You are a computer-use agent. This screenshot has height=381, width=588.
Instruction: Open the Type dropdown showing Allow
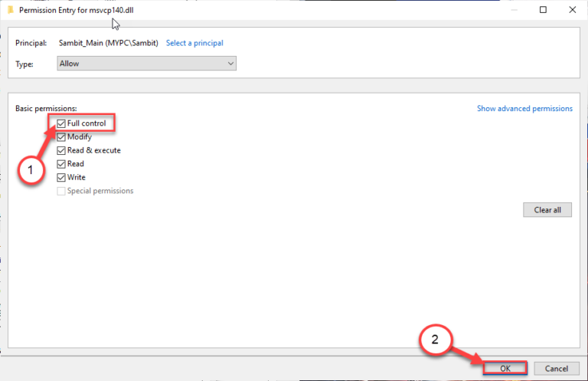click(x=147, y=64)
